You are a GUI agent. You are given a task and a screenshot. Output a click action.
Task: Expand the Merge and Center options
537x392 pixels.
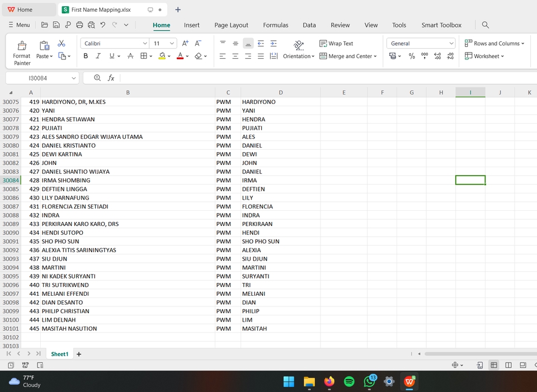tap(375, 56)
